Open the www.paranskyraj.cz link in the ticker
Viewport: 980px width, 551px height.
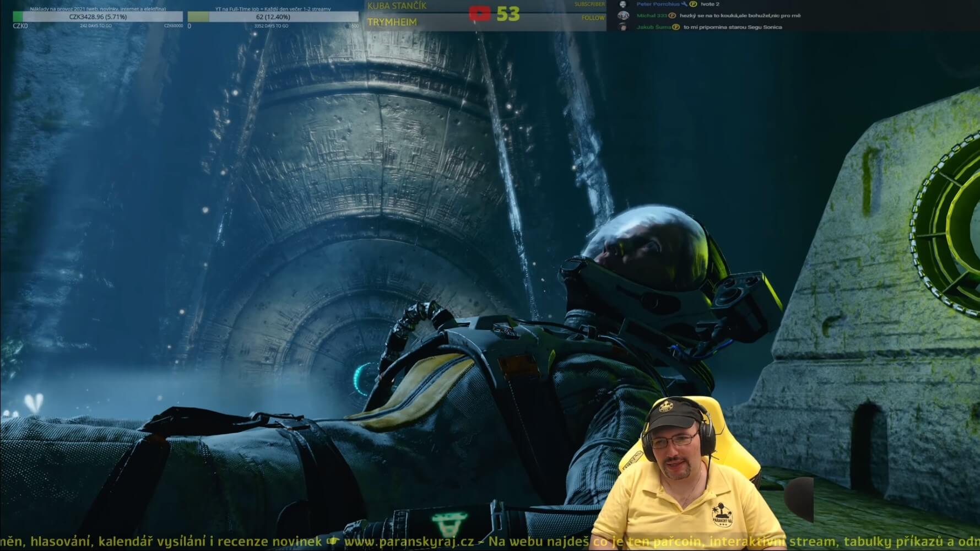(x=409, y=542)
